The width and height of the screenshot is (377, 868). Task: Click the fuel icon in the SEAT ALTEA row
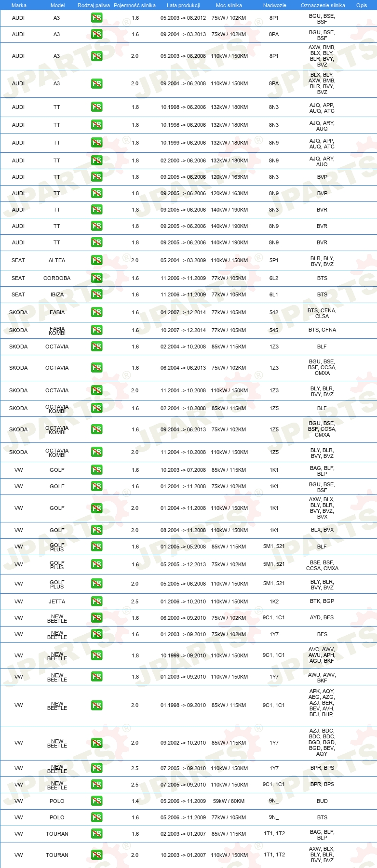(x=96, y=260)
